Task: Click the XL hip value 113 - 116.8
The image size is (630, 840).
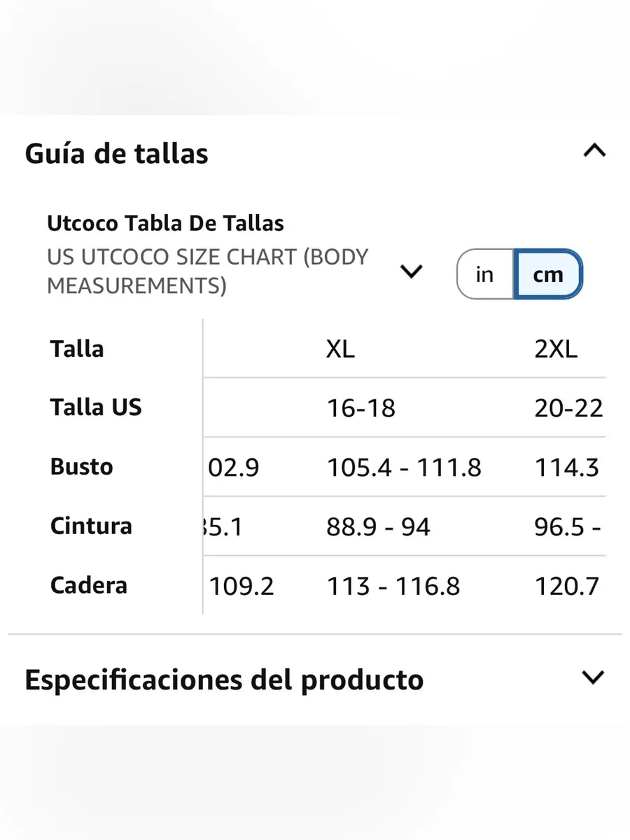Action: [x=393, y=586]
